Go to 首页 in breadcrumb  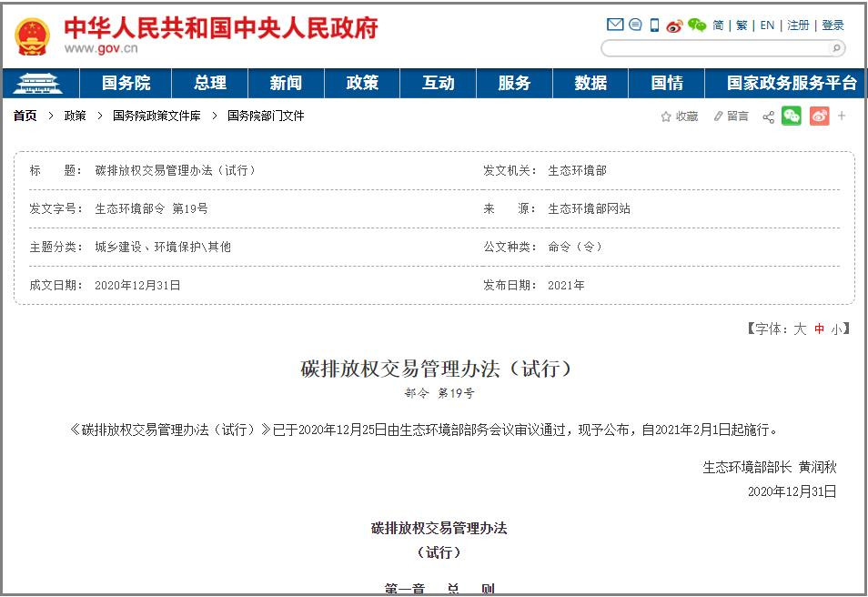pyautogui.click(x=25, y=116)
